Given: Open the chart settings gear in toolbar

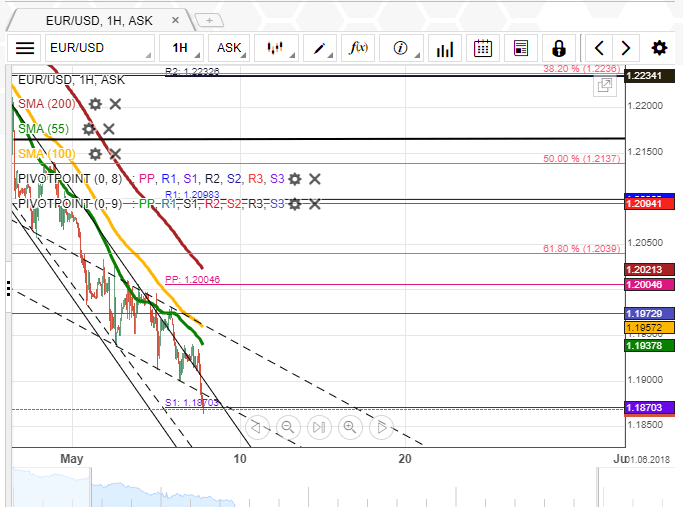Looking at the screenshot, I should coord(659,48).
